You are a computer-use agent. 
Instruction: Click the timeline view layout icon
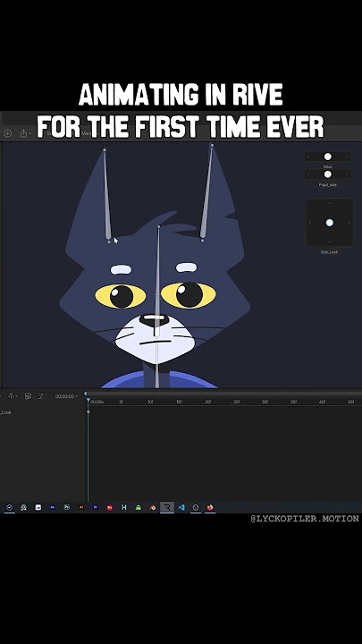(28, 396)
